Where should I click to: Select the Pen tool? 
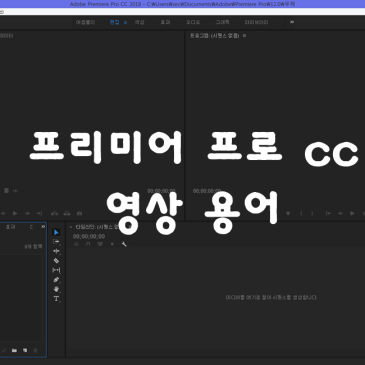(56, 280)
